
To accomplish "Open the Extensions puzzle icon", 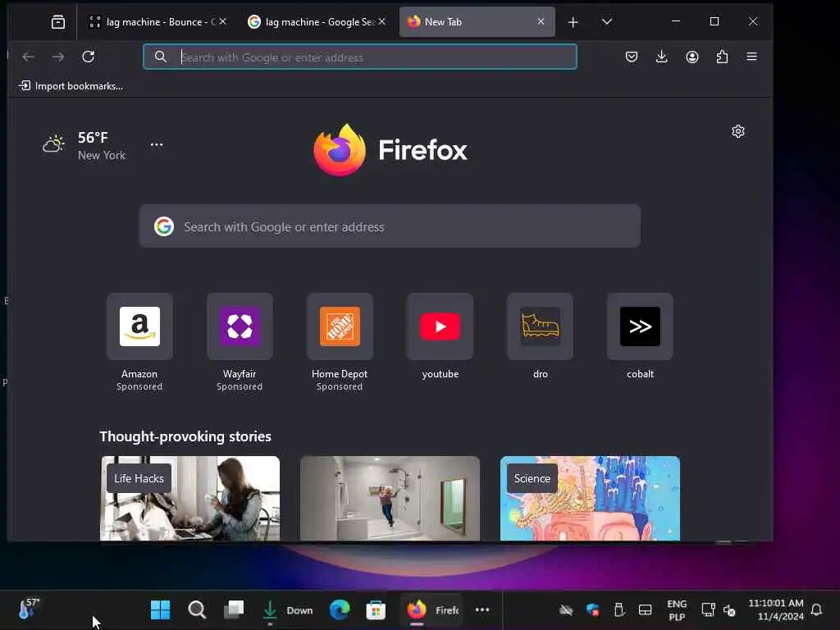I will (x=722, y=57).
